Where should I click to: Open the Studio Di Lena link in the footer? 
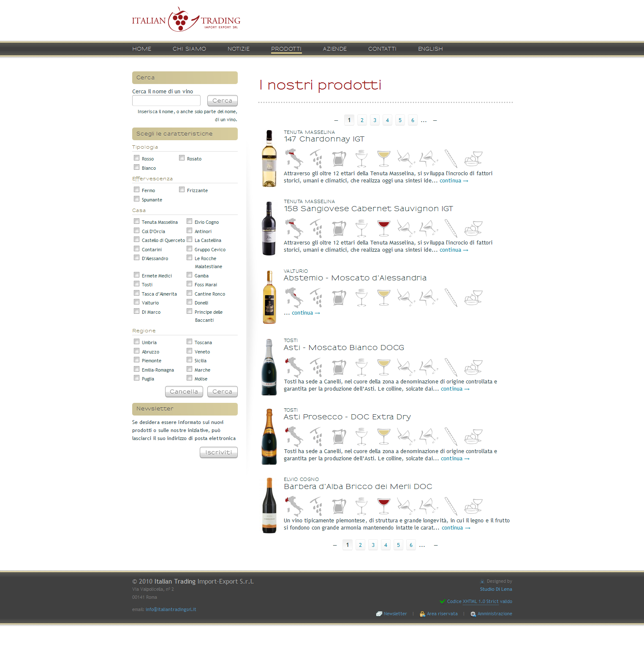pos(496,589)
